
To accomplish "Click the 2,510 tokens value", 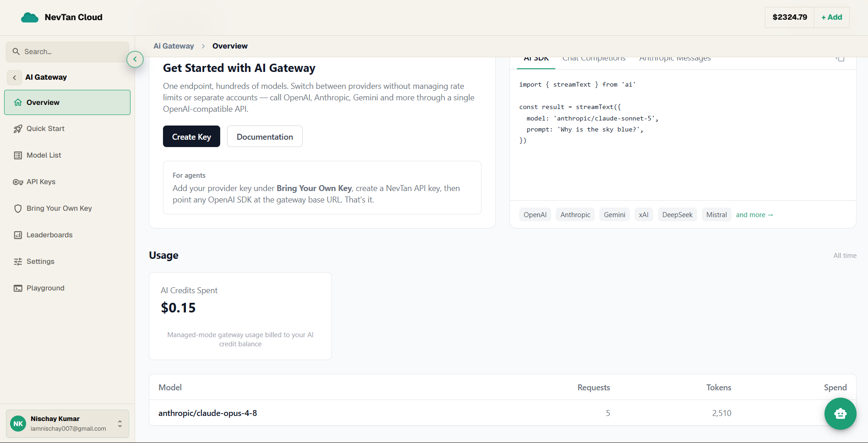I will click(x=722, y=413).
